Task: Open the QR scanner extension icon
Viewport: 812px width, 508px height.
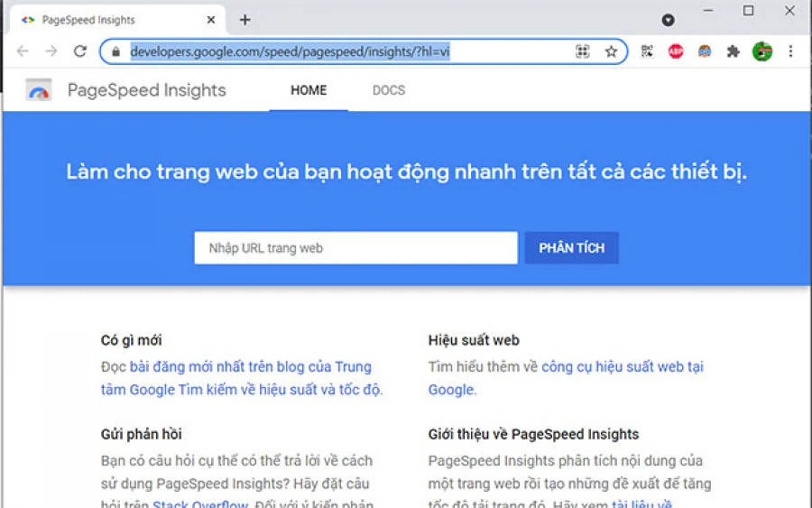Action: click(x=647, y=51)
